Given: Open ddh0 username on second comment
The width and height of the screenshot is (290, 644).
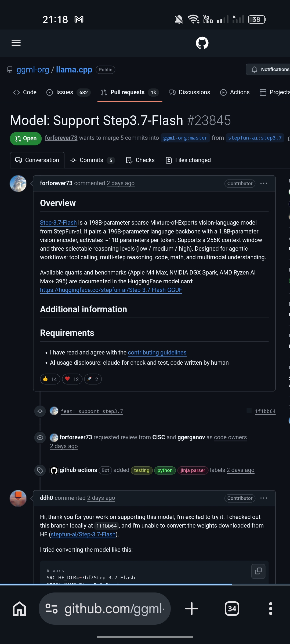Looking at the screenshot, I should click(x=46, y=498).
